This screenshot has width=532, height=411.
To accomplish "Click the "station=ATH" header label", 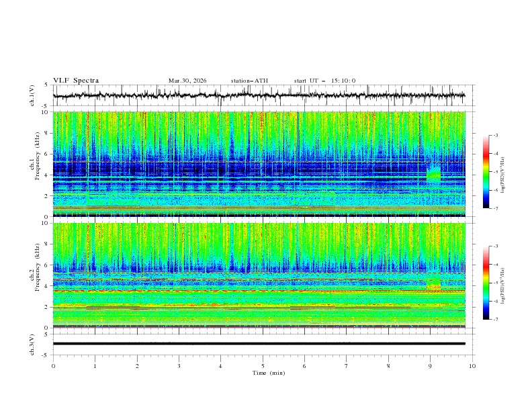I will (249, 81).
